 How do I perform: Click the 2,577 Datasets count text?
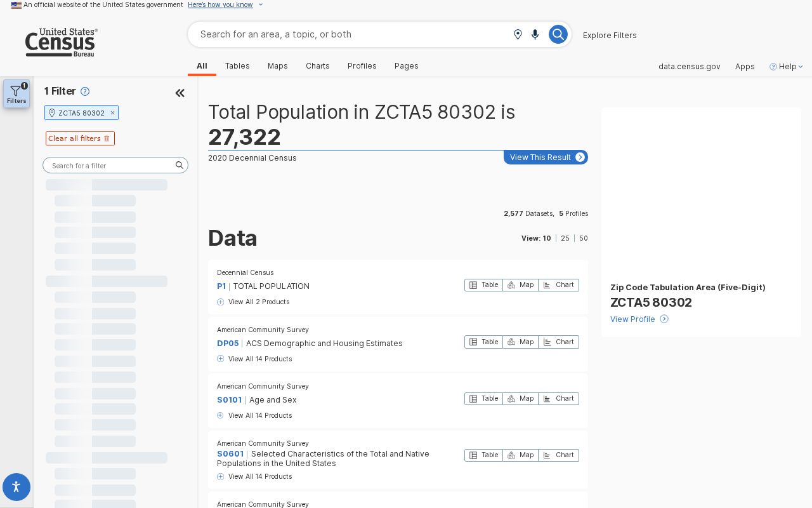coord(529,213)
